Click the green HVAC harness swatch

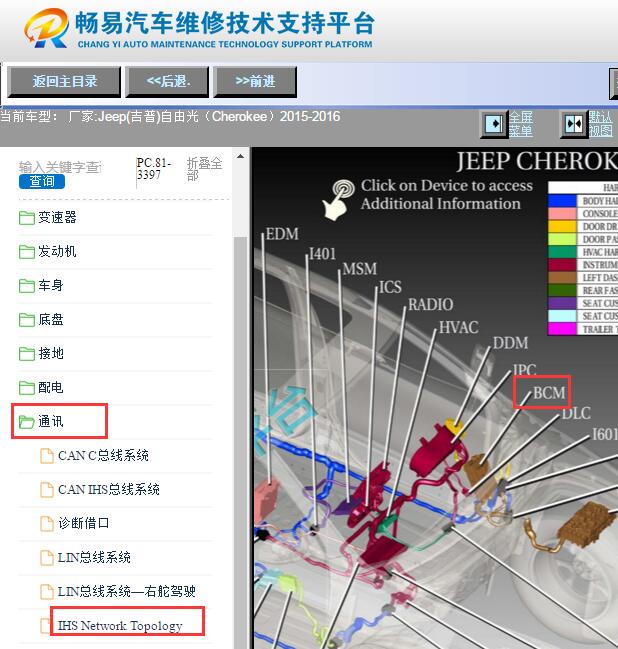[x=562, y=252]
